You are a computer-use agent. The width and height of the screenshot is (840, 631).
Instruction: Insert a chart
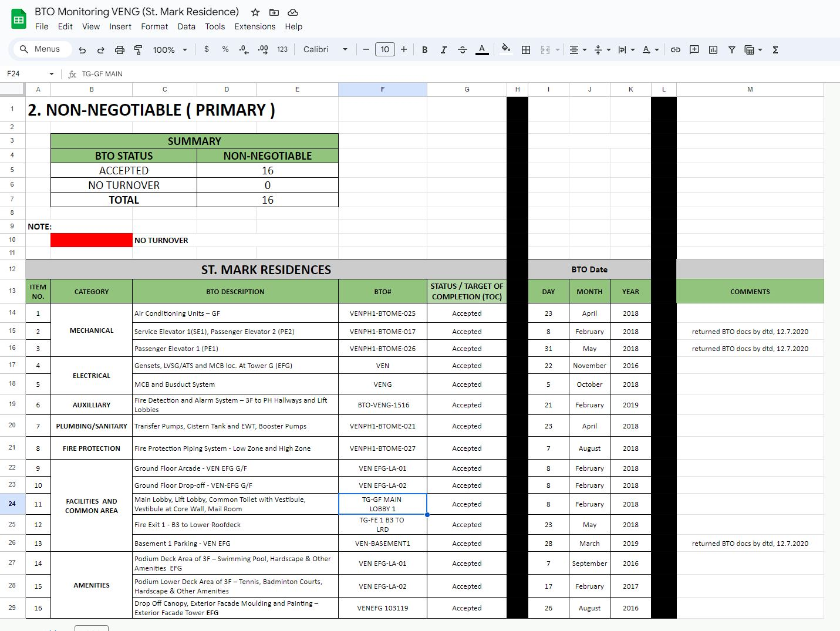[713, 50]
